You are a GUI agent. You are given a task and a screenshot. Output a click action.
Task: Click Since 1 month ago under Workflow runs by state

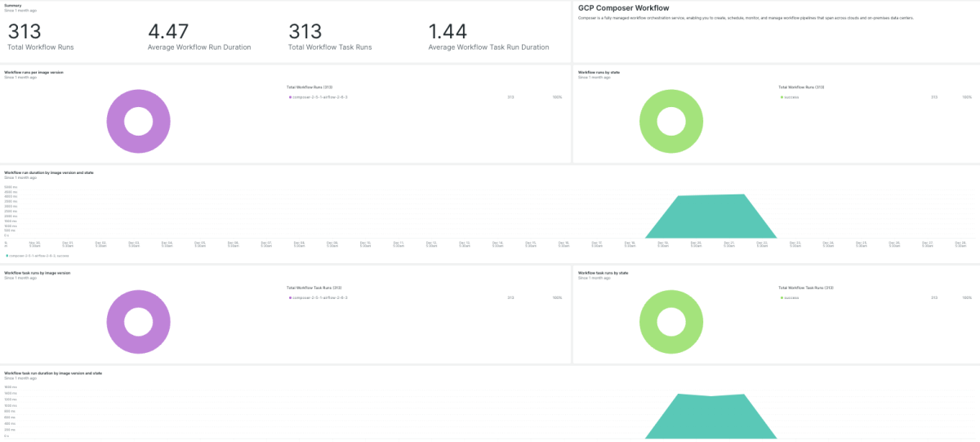[x=594, y=78]
